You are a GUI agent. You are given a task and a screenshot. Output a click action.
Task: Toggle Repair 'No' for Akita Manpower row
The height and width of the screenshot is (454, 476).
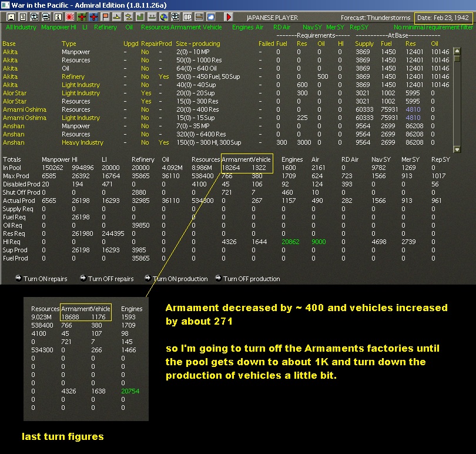pyautogui.click(x=145, y=52)
